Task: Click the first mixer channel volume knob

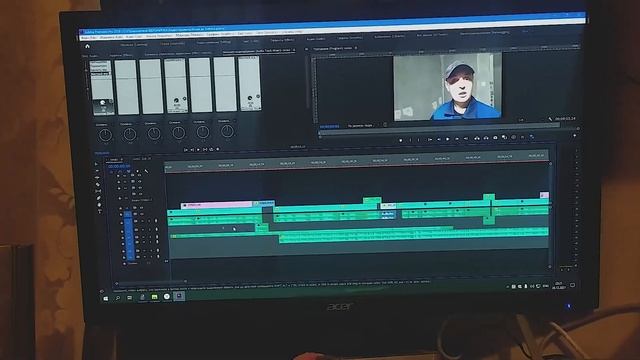Action: pos(105,135)
